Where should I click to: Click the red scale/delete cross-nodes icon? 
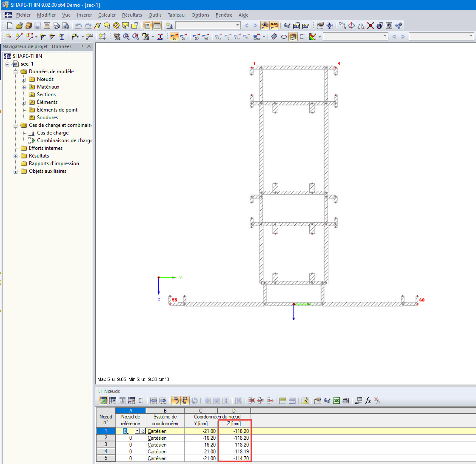[371, 26]
